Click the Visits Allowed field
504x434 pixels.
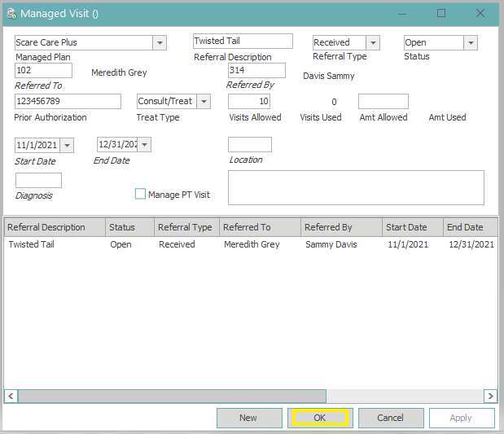pos(249,102)
